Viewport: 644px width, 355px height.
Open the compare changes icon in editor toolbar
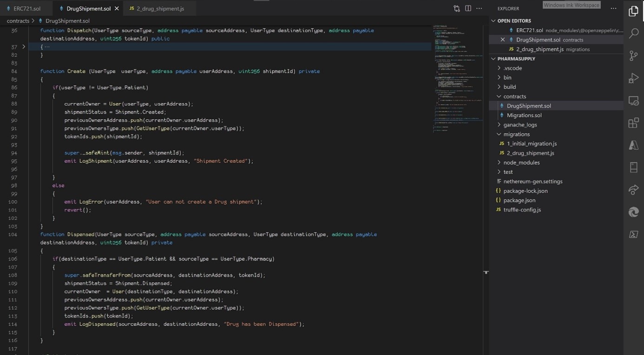(x=457, y=8)
